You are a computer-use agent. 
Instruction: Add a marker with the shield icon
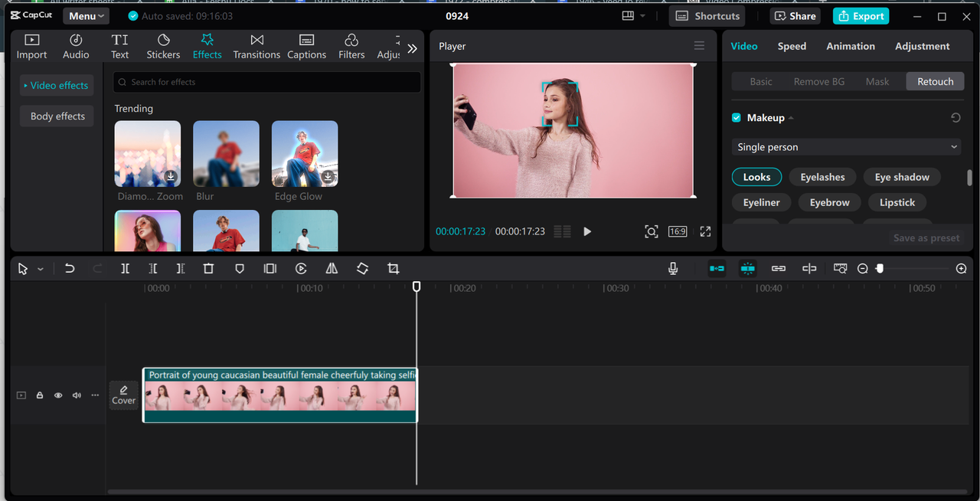[240, 269]
